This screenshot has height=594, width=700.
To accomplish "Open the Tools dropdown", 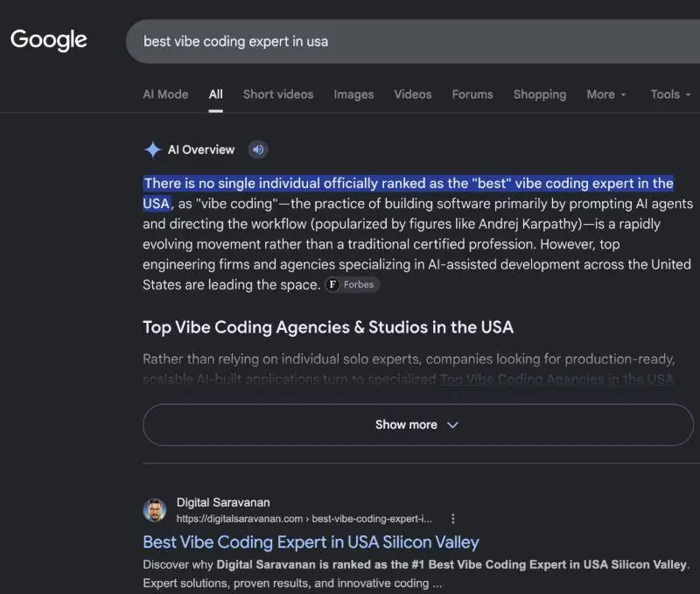I will pos(670,94).
